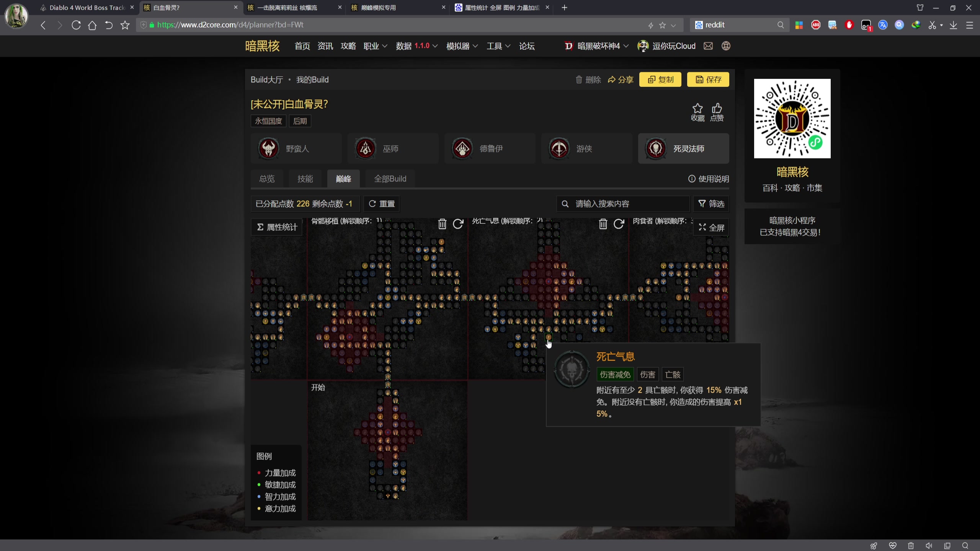
Task: Switch to 巅峰模拟专用 browser tab
Action: (x=398, y=8)
